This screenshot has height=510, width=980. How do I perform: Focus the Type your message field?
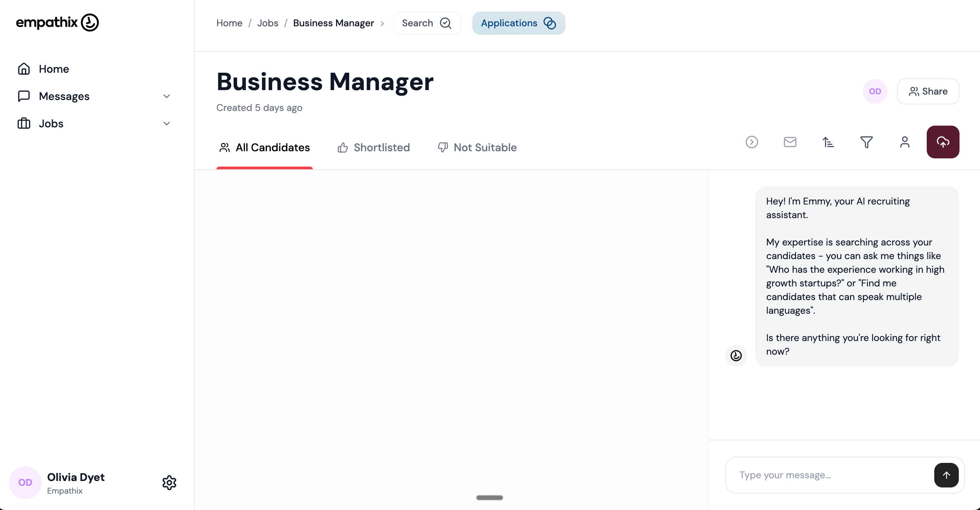pyautogui.click(x=829, y=474)
